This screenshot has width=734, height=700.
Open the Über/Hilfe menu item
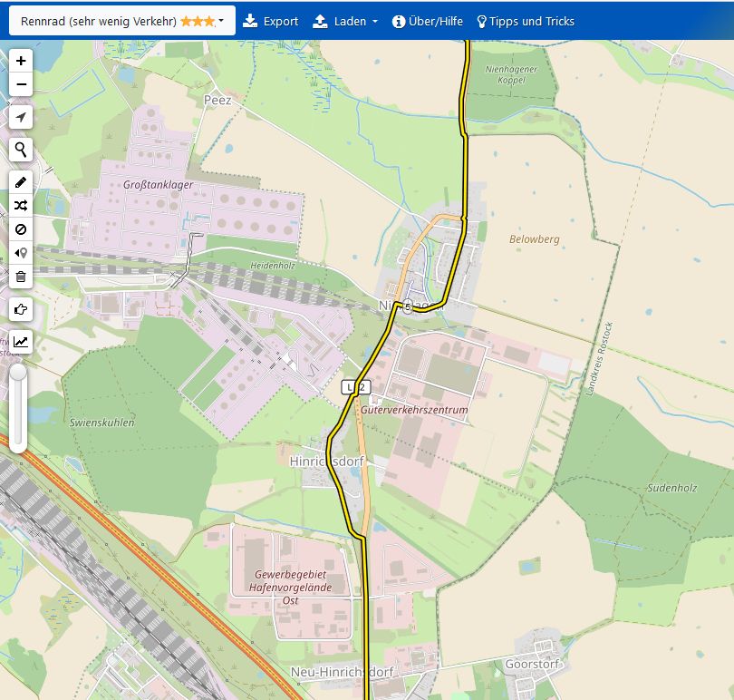point(428,21)
